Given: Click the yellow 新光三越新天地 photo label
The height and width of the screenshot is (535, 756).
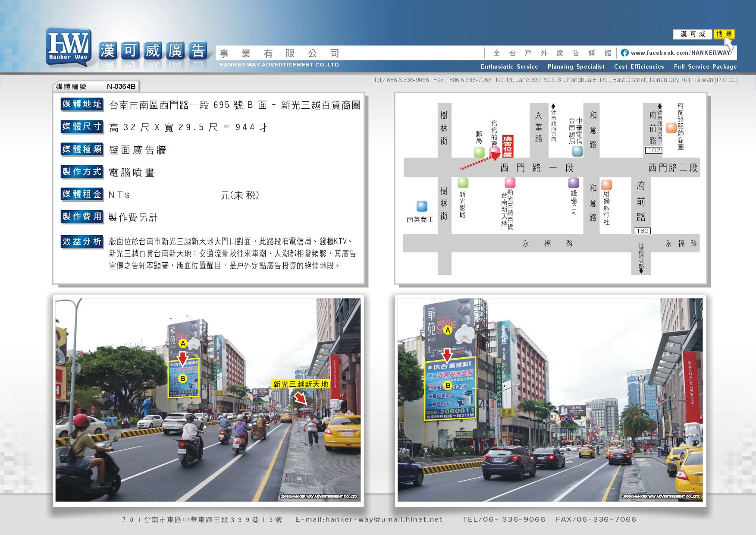Looking at the screenshot, I should (x=301, y=384).
